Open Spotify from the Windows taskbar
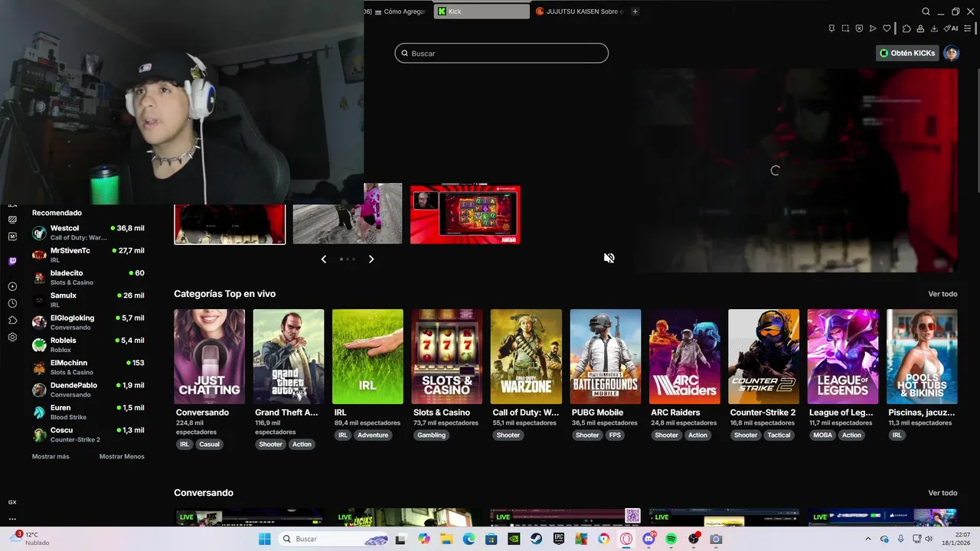The height and width of the screenshot is (551, 980). tap(671, 539)
